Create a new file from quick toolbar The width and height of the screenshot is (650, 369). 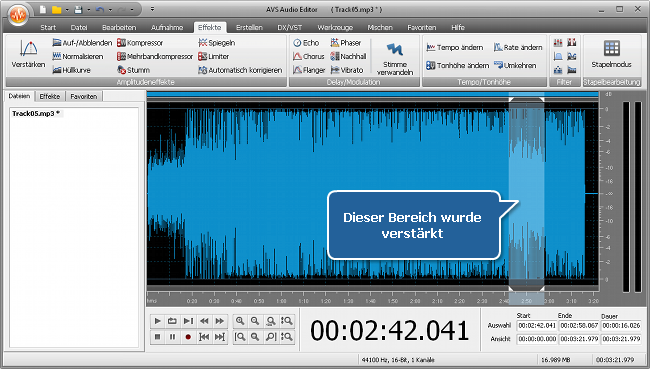[43, 10]
